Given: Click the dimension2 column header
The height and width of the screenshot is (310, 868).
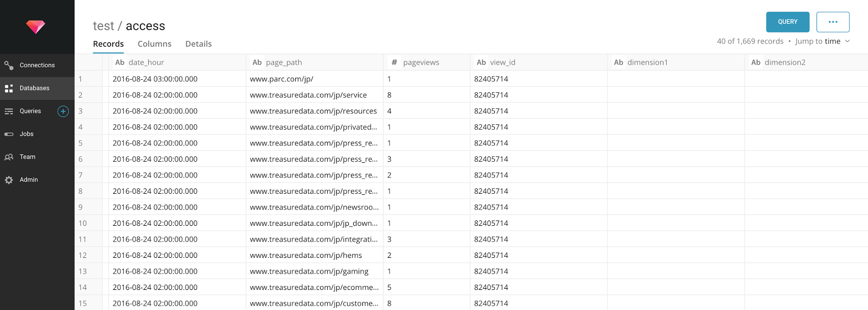Looking at the screenshot, I should tap(807, 62).
